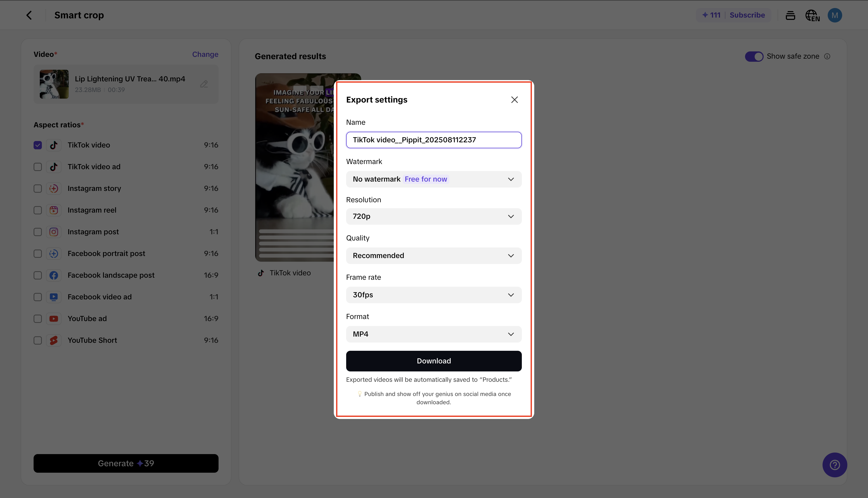Screen dimensions: 868x498
Task: Click the YouTube ad icon
Action: point(54,318)
